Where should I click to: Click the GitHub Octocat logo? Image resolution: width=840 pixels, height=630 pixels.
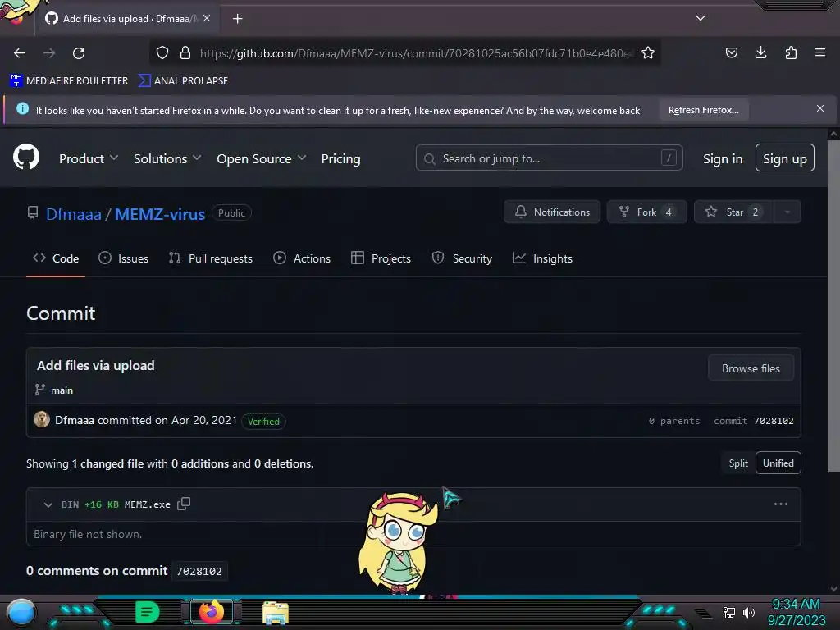(x=26, y=157)
